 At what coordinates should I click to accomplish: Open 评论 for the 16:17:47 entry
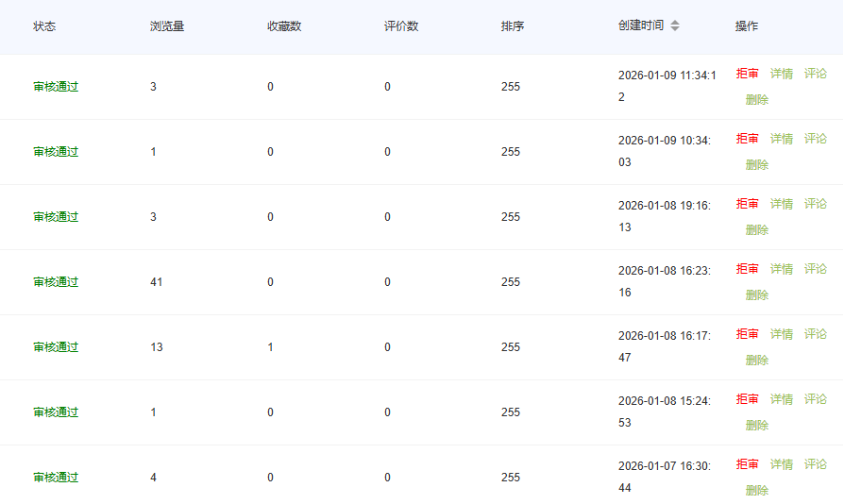[x=815, y=334]
